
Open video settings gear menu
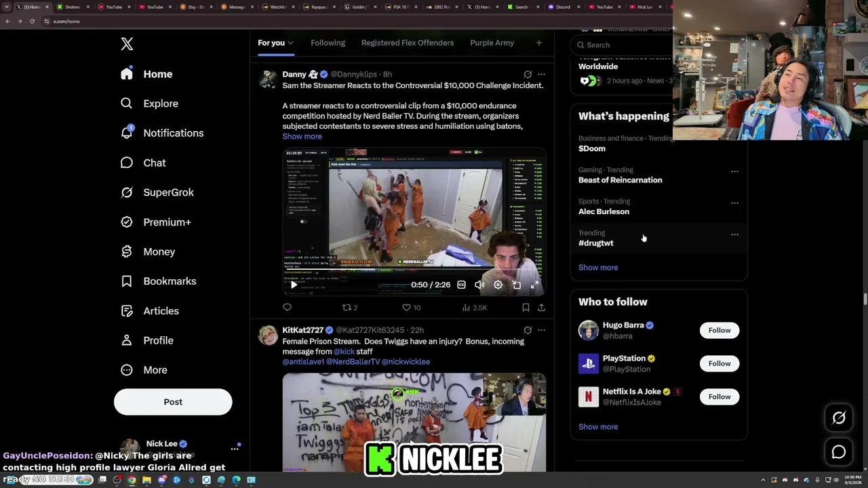point(498,285)
